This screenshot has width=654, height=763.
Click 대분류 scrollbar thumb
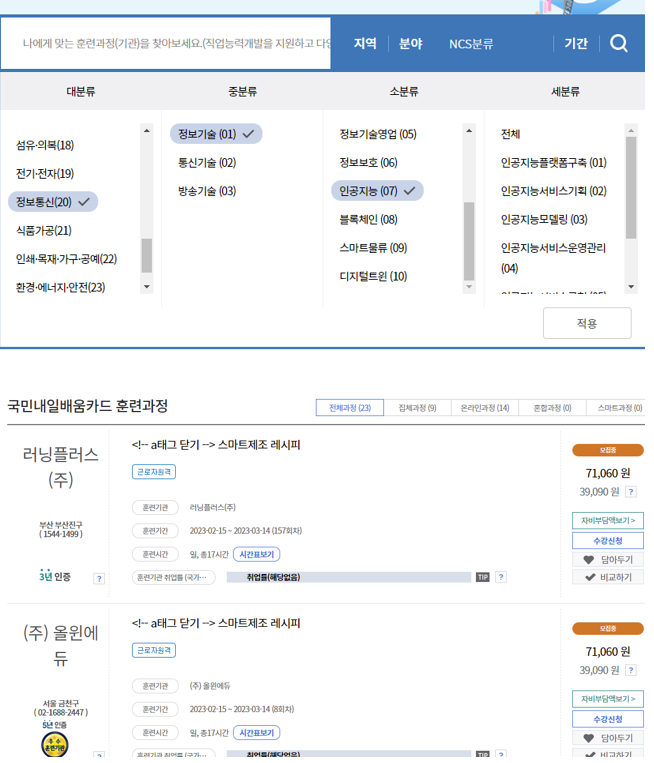point(146,255)
